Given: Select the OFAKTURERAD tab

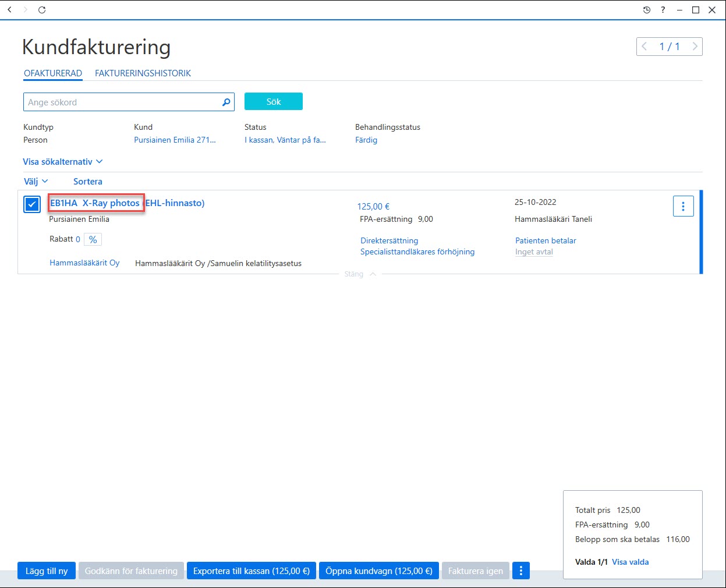Looking at the screenshot, I should tap(53, 73).
